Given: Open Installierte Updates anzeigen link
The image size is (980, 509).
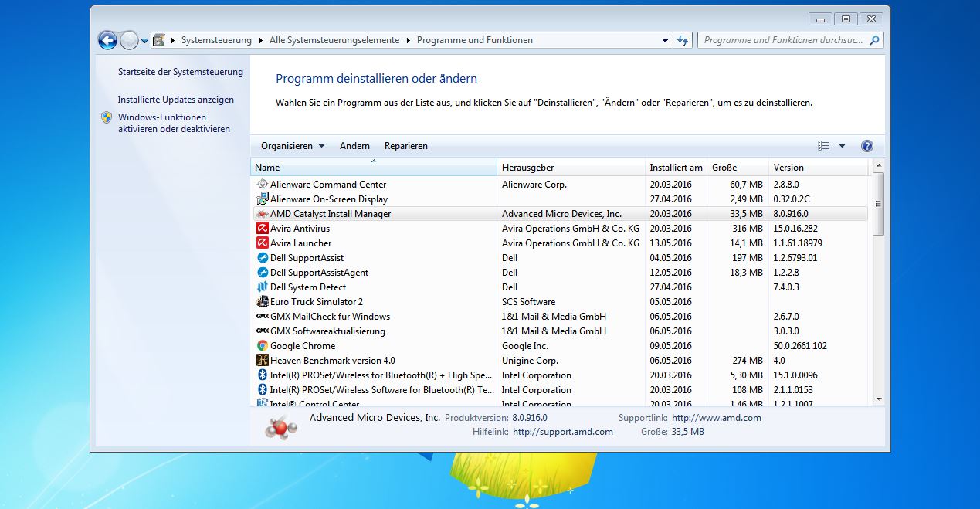Looking at the screenshot, I should tap(175, 100).
